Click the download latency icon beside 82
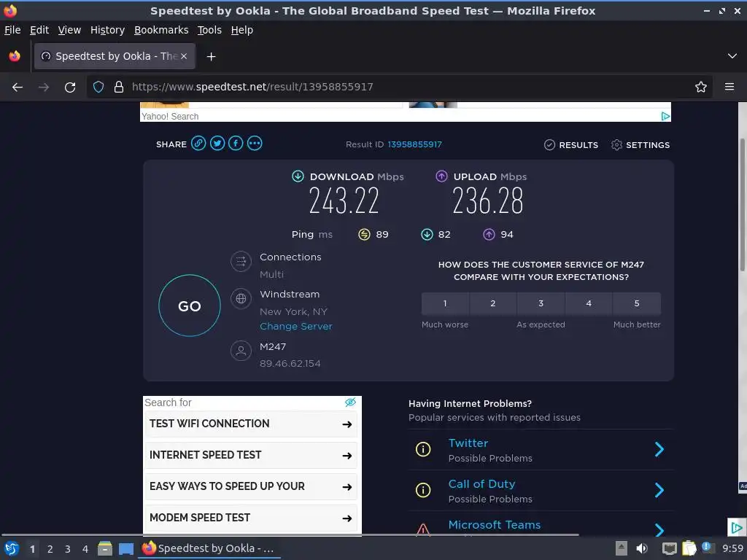The width and height of the screenshot is (747, 560). tap(427, 234)
